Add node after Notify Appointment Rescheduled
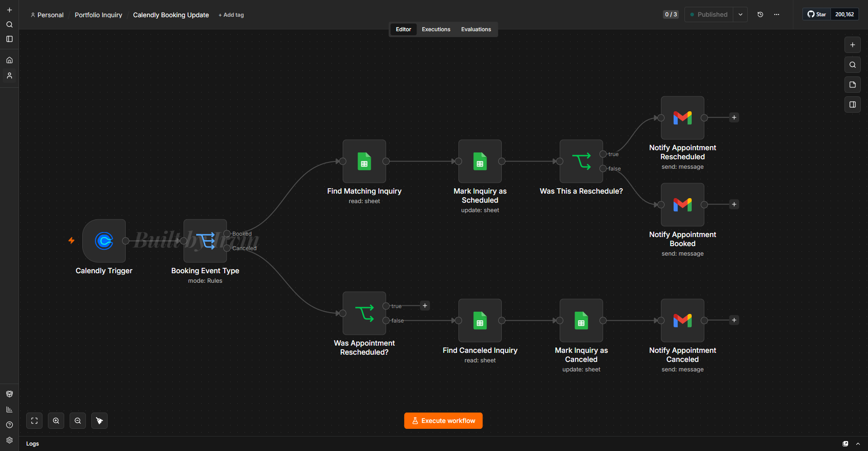The width and height of the screenshot is (868, 451). (x=734, y=118)
